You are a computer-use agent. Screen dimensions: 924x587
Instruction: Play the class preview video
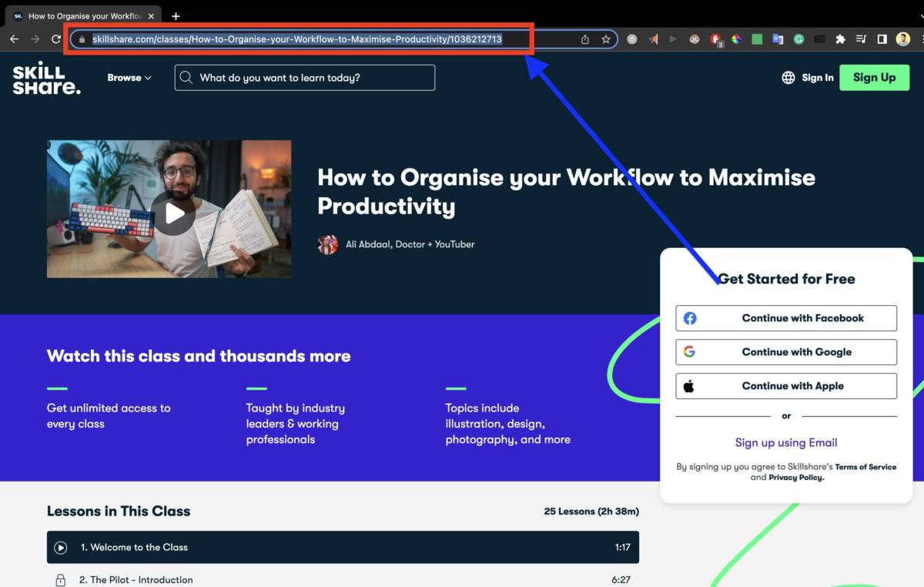click(172, 213)
